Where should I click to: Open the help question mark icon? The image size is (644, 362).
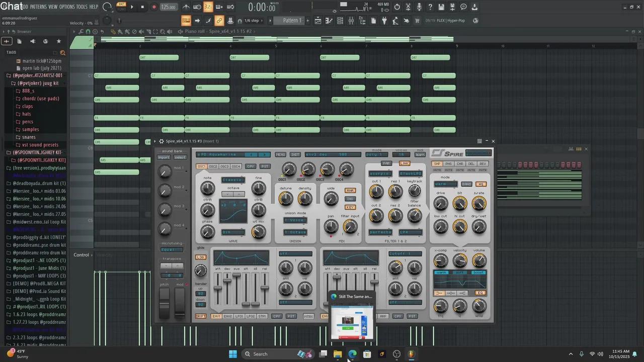click(x=430, y=7)
